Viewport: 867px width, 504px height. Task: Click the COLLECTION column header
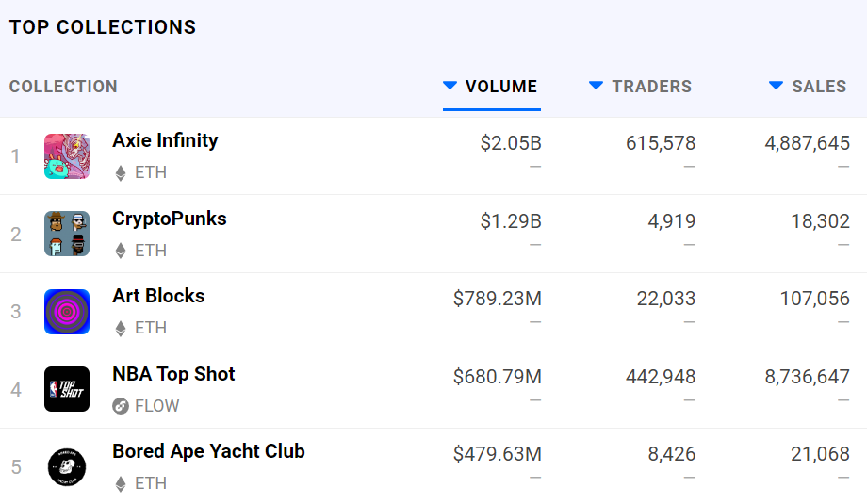pos(63,87)
